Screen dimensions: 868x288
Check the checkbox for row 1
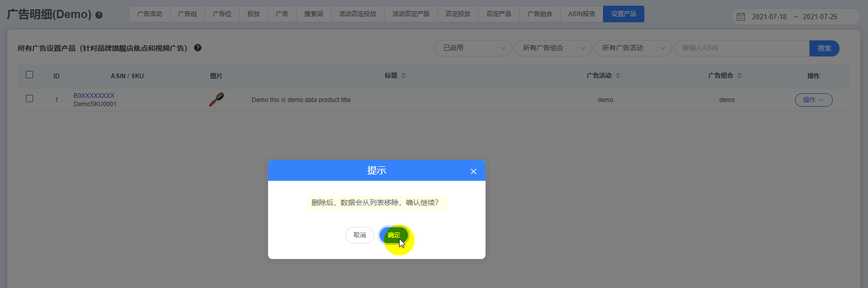click(30, 98)
